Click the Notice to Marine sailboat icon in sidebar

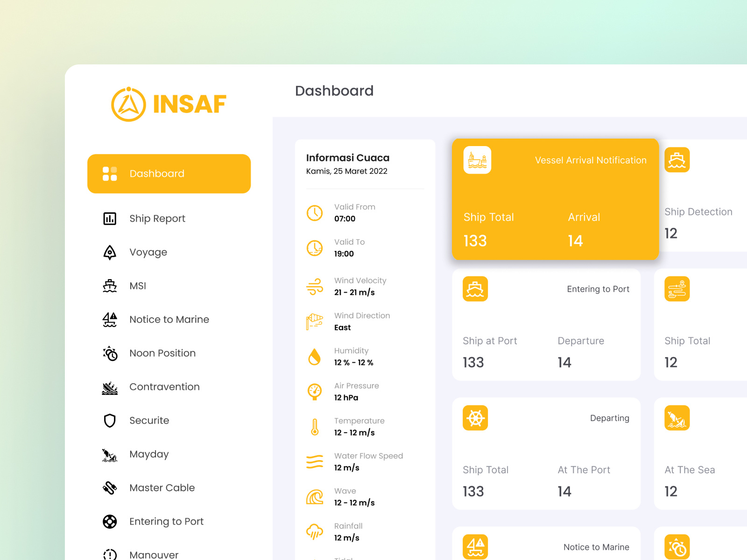110,319
